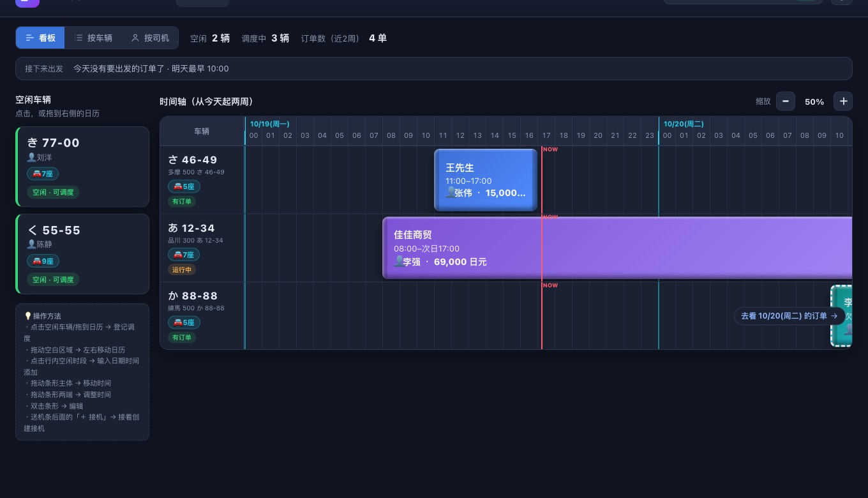
Task: Click the 车辆 column header
Action: (202, 131)
